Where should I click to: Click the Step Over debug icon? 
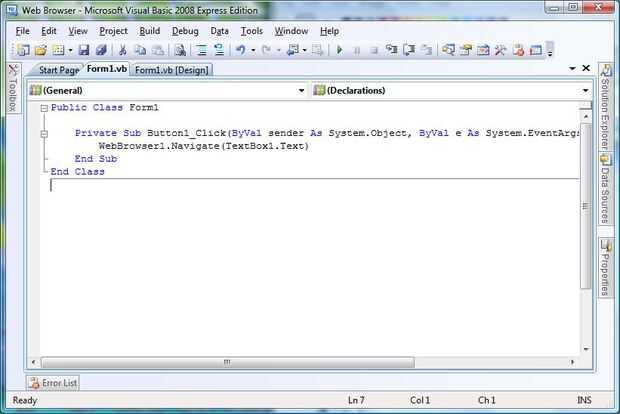[409, 50]
